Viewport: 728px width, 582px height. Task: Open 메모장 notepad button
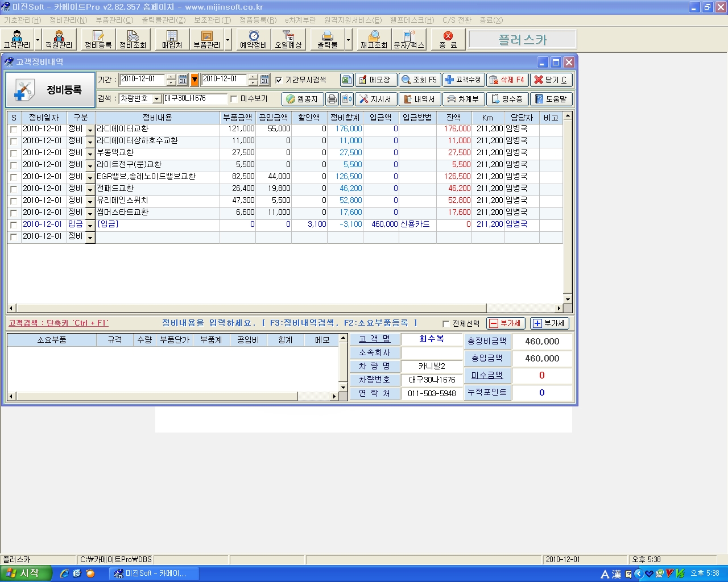tap(376, 80)
